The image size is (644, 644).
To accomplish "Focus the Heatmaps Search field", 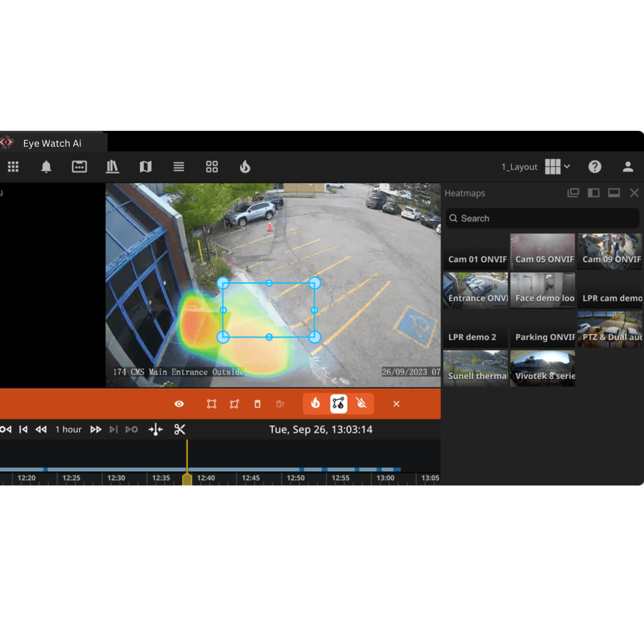I will 542,218.
